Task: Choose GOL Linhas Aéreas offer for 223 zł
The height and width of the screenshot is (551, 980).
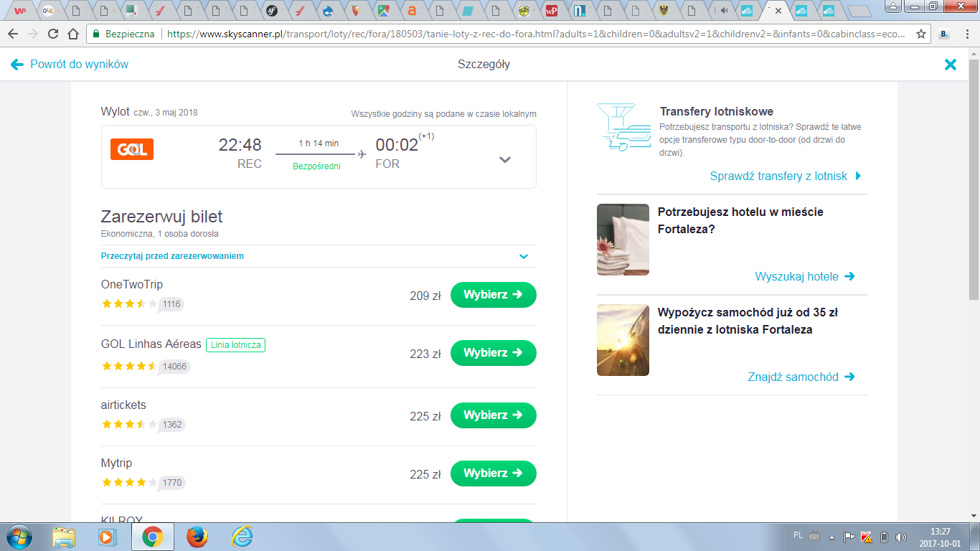Action: click(494, 353)
